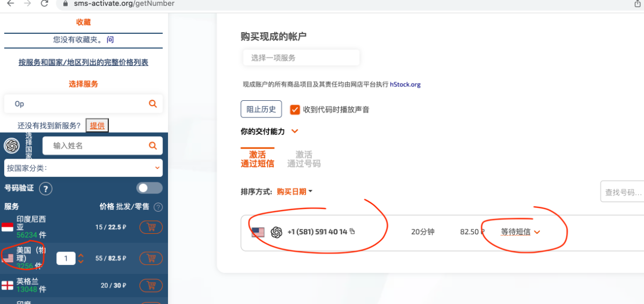Screen dimensions: 644x304
Task: Switch to the 激活 通过号码 tab
Action: tap(304, 159)
